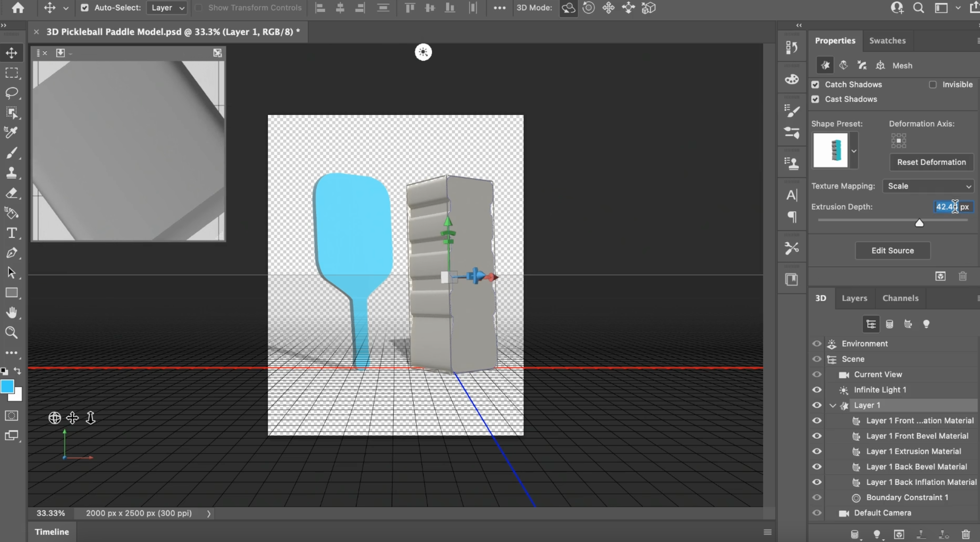Select the Clone Stamp tool
The width and height of the screenshot is (980, 542).
click(x=11, y=173)
